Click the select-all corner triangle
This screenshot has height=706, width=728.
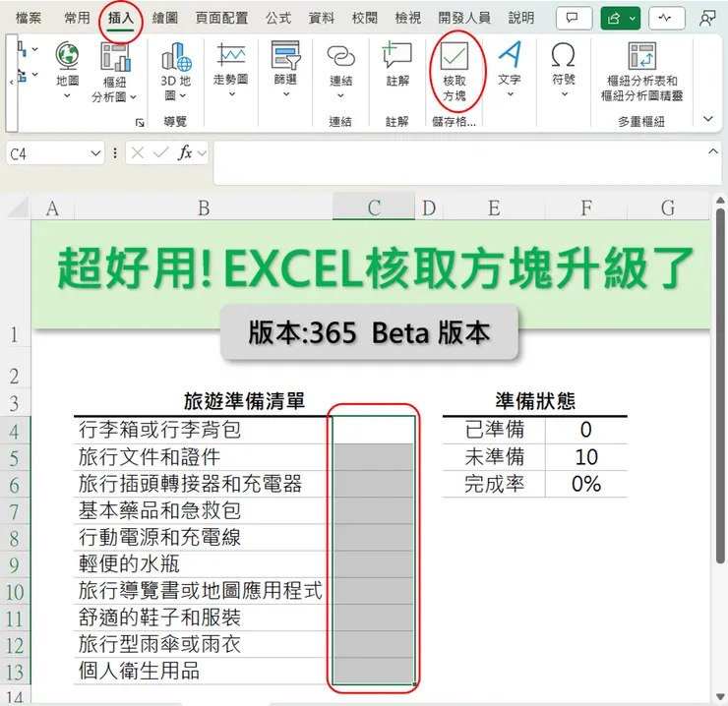coord(19,208)
